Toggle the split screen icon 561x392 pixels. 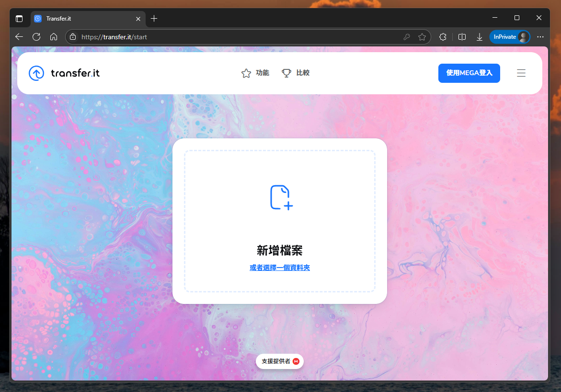pyautogui.click(x=462, y=37)
